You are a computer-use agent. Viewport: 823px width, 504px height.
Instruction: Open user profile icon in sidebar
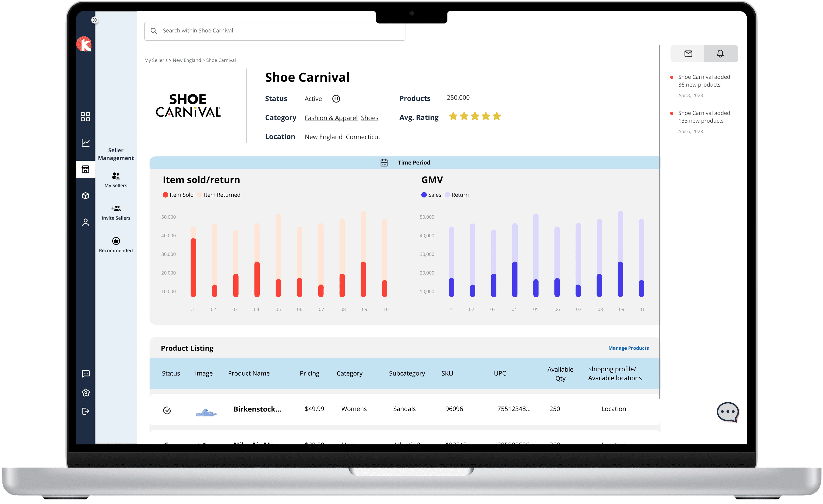pos(86,222)
